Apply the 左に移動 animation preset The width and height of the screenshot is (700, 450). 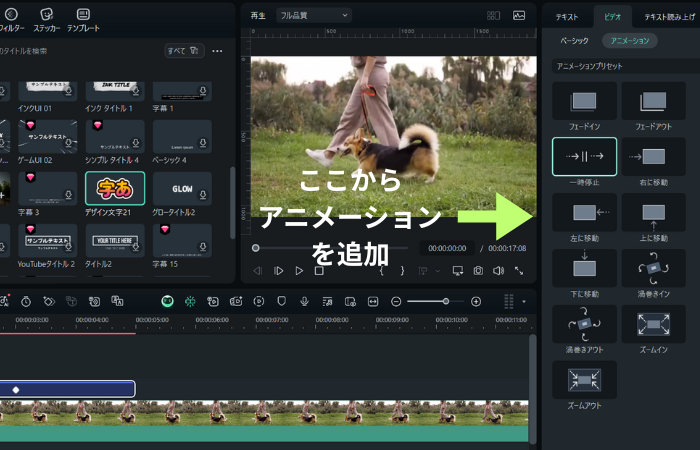(584, 212)
